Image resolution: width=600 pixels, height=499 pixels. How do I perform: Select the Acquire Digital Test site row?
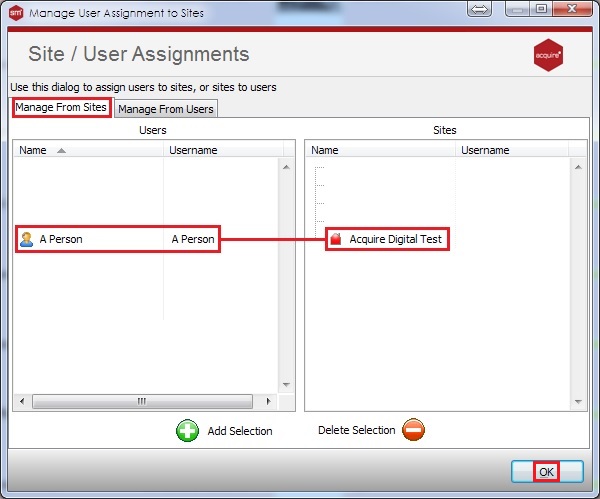(x=387, y=239)
